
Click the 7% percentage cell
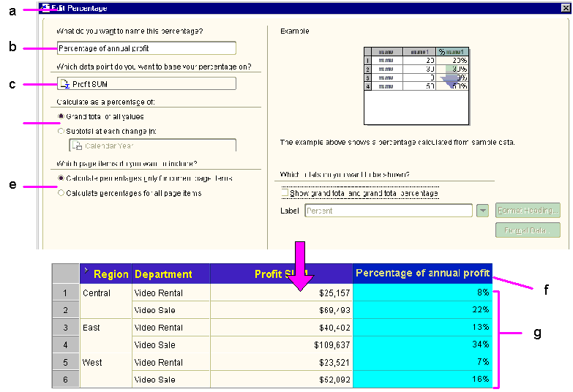422,362
